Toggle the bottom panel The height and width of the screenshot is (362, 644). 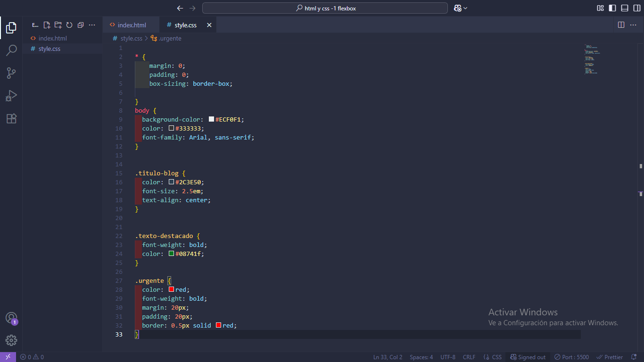point(625,8)
